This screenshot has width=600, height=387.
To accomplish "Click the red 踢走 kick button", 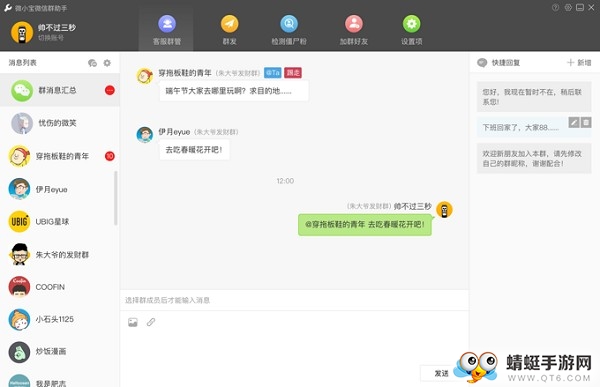I will [x=293, y=73].
